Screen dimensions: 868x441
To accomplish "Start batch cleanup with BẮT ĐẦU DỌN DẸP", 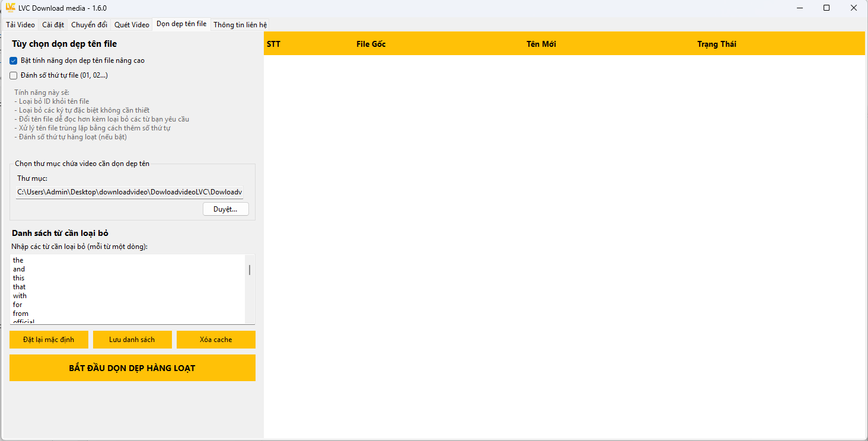I will coord(132,368).
